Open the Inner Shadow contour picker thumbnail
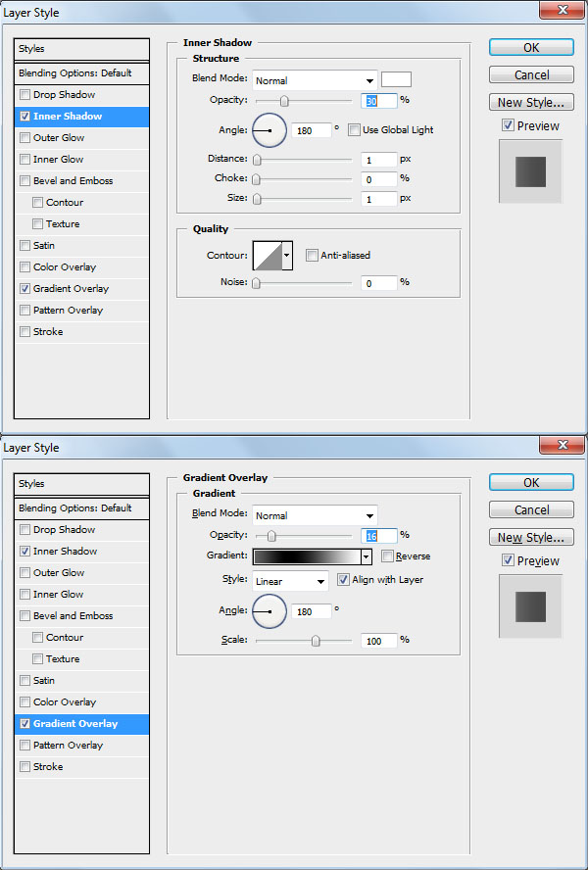The image size is (588, 870). pos(268,256)
